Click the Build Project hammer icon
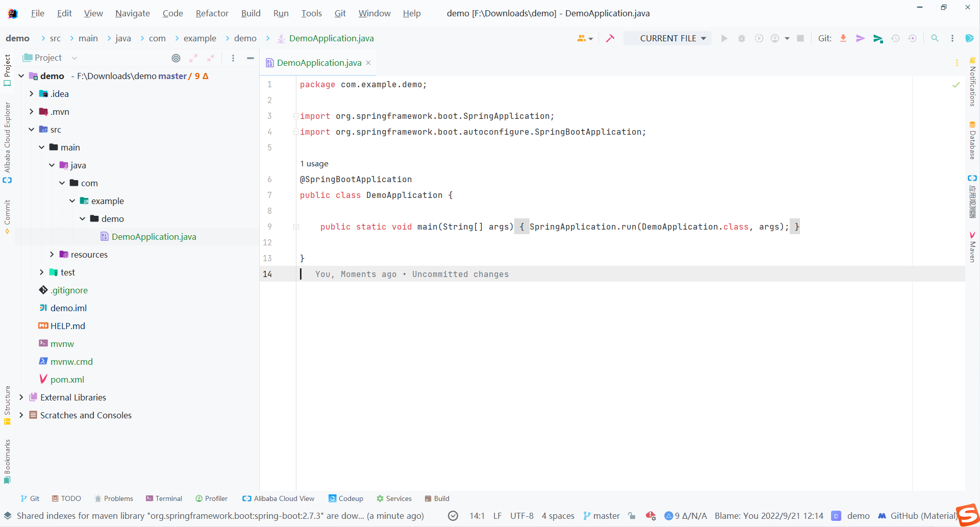Image resolution: width=980 pixels, height=527 pixels. tap(610, 38)
